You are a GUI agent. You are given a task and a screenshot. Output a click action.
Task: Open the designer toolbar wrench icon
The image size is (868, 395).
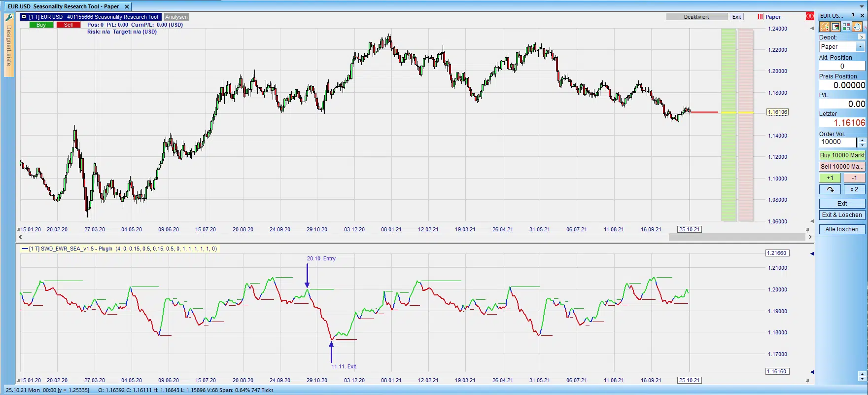9,17
